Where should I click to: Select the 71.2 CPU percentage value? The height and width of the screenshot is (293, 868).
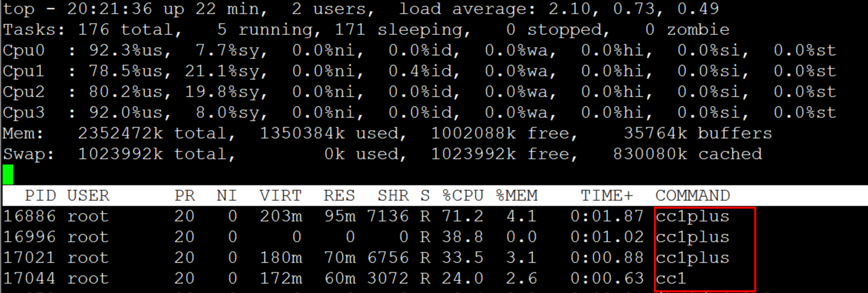463,216
